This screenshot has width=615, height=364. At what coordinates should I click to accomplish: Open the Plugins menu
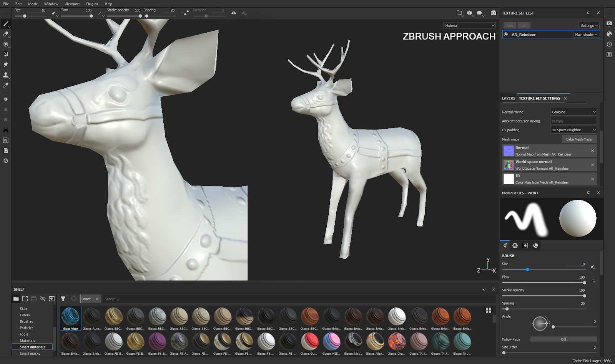[92, 4]
